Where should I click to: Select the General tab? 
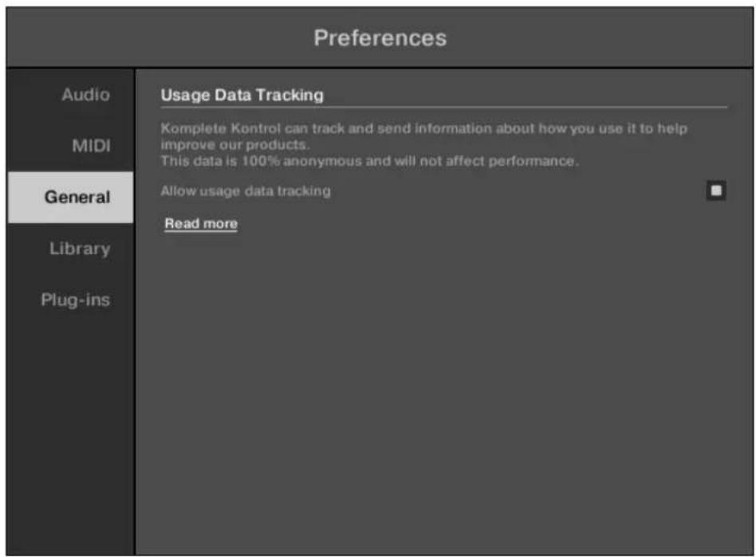77,198
